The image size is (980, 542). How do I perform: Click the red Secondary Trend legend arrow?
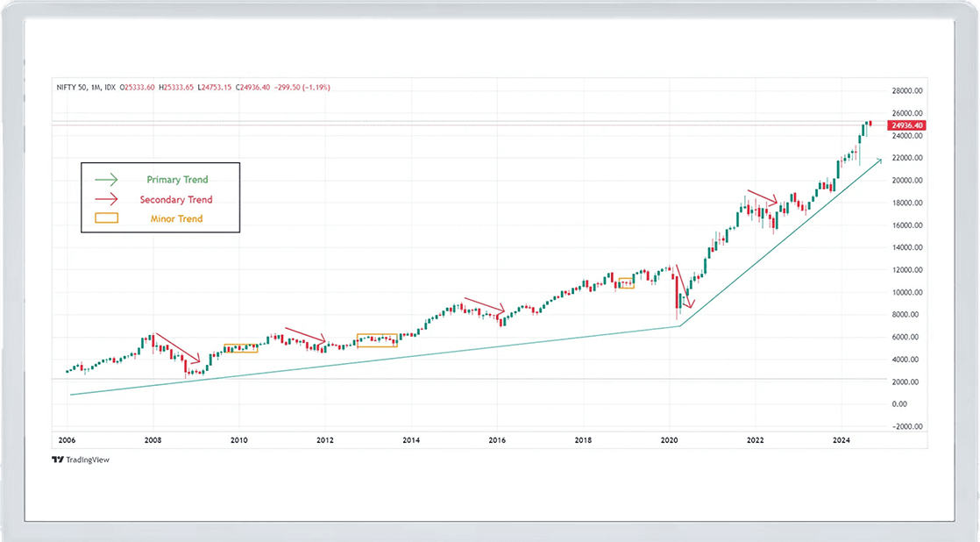pos(105,199)
